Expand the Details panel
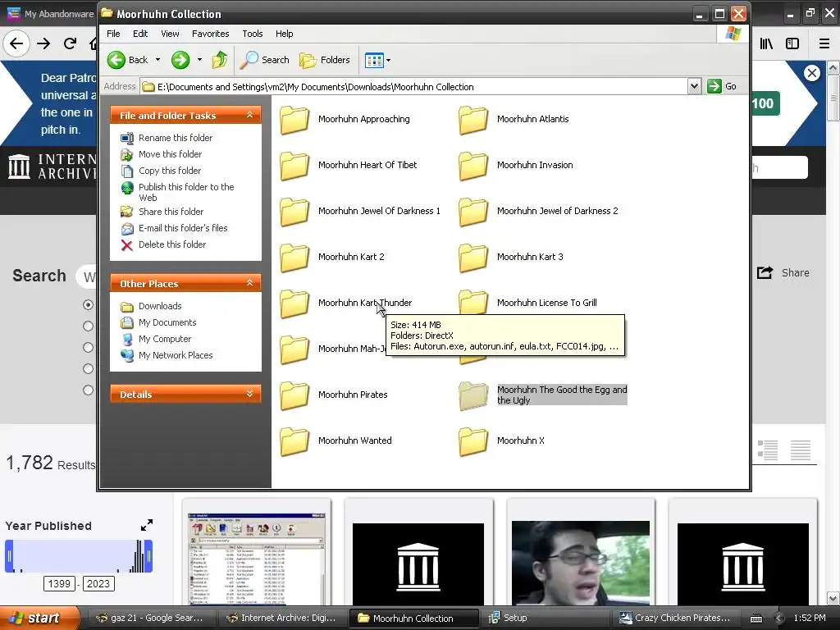 tap(249, 394)
